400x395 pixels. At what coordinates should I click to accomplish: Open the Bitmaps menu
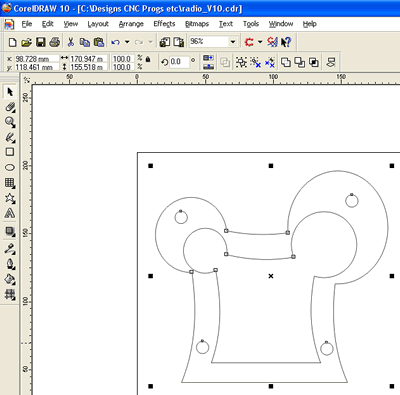click(x=197, y=24)
